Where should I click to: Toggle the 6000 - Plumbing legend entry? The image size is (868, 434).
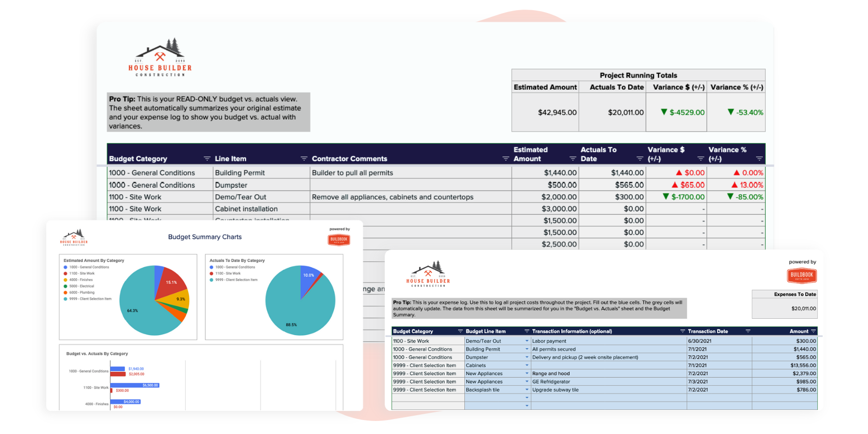coord(81,292)
